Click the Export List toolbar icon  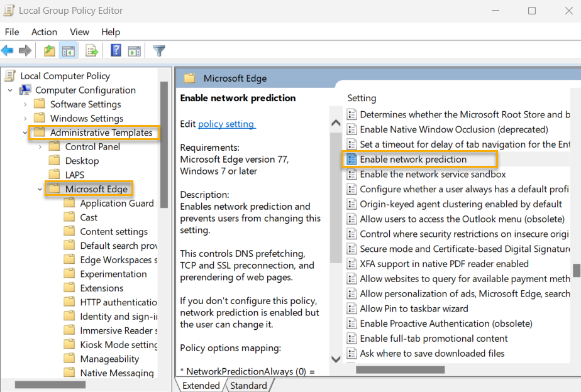(x=91, y=50)
